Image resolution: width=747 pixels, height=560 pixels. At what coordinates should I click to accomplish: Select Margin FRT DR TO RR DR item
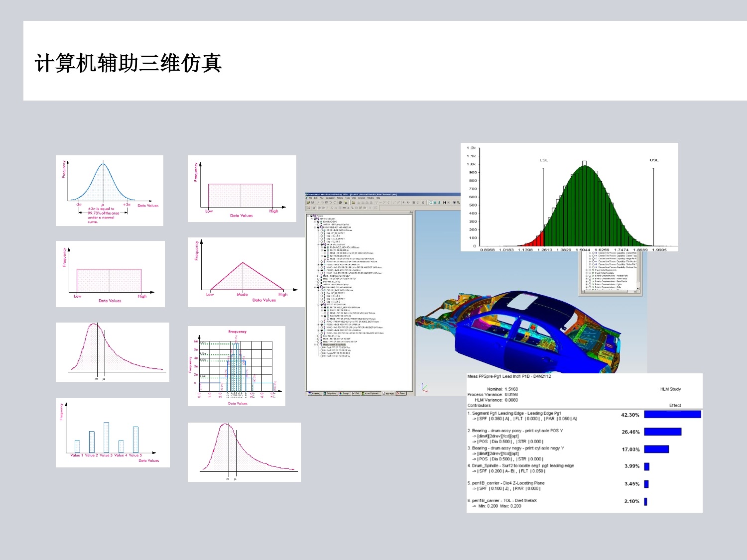pos(338,353)
